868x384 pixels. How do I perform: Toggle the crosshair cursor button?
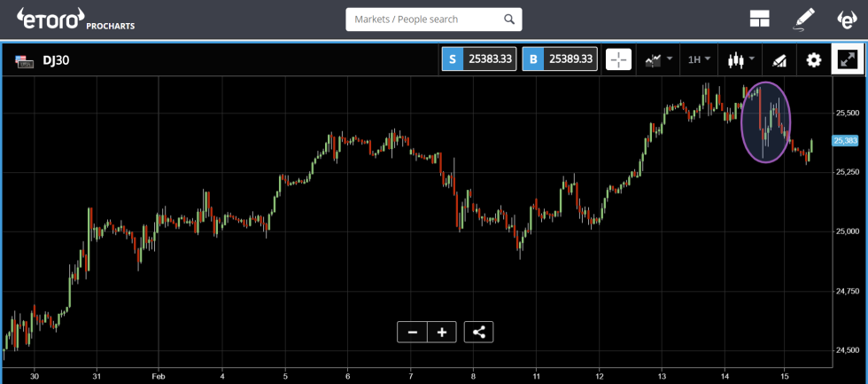pyautogui.click(x=618, y=59)
